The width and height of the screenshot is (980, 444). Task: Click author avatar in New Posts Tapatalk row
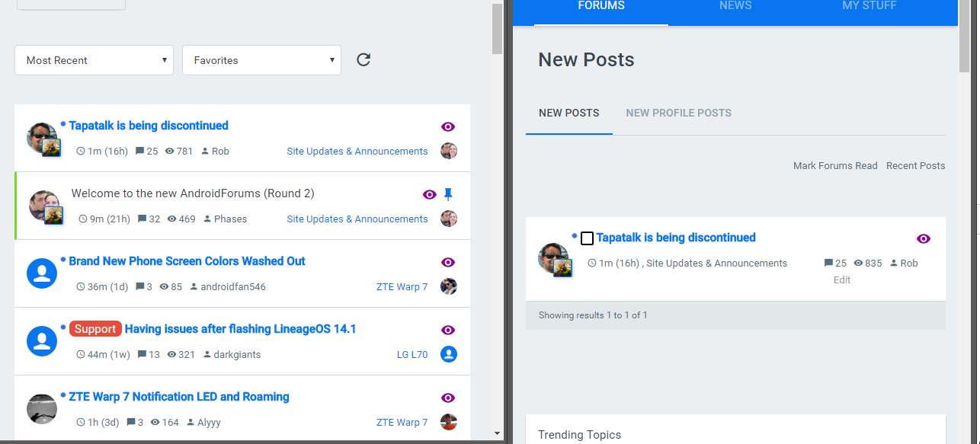click(554, 259)
